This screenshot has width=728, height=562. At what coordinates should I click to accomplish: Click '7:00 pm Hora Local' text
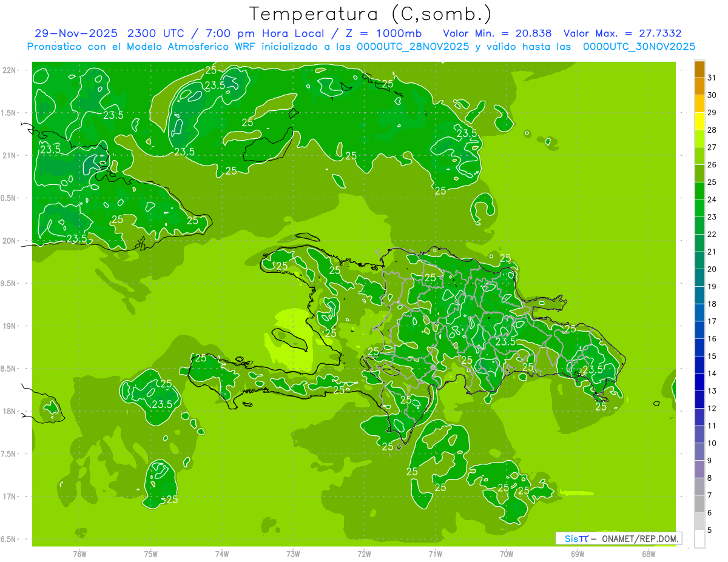264,33
